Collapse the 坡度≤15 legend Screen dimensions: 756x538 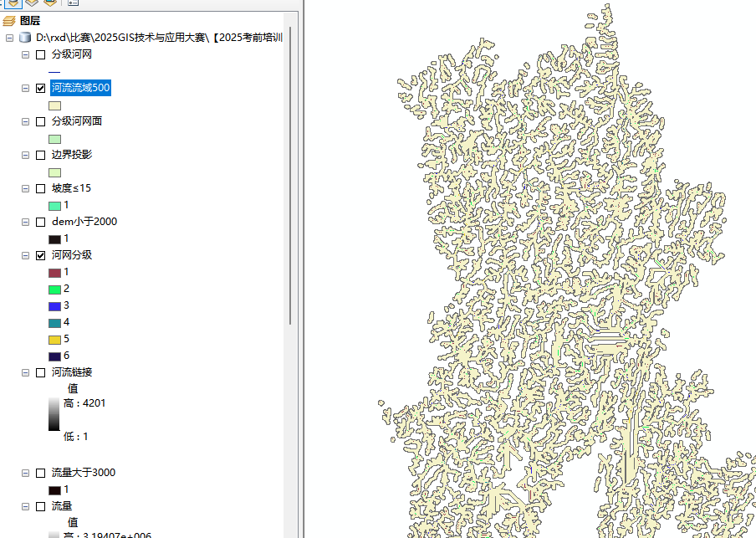tap(26, 188)
